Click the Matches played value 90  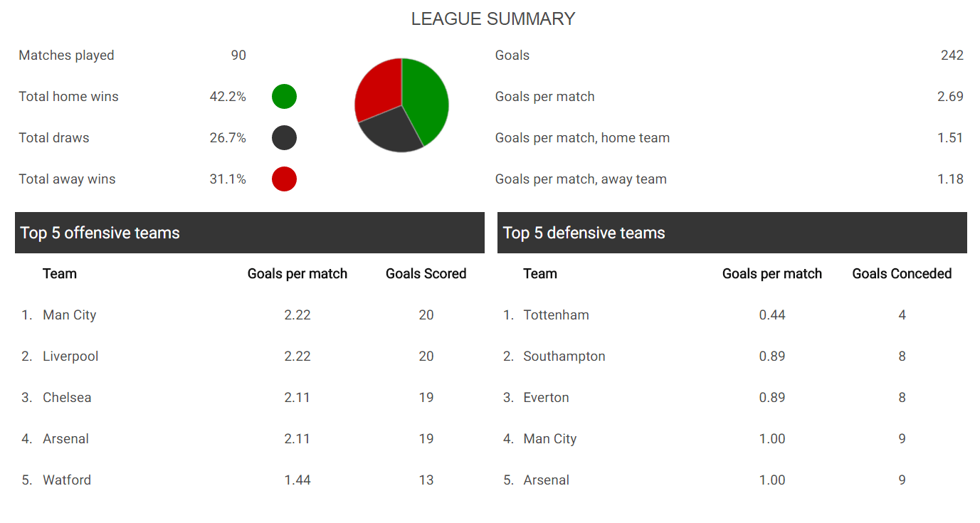point(238,56)
